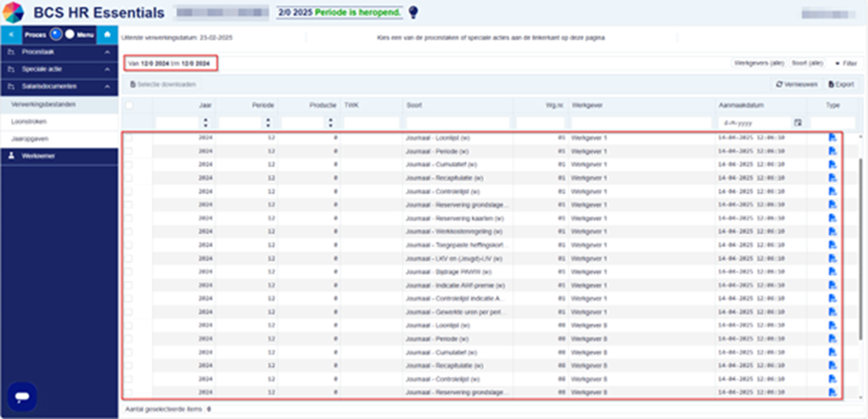Tick checkbox for Werkkostenregeling row

pos(129,232)
